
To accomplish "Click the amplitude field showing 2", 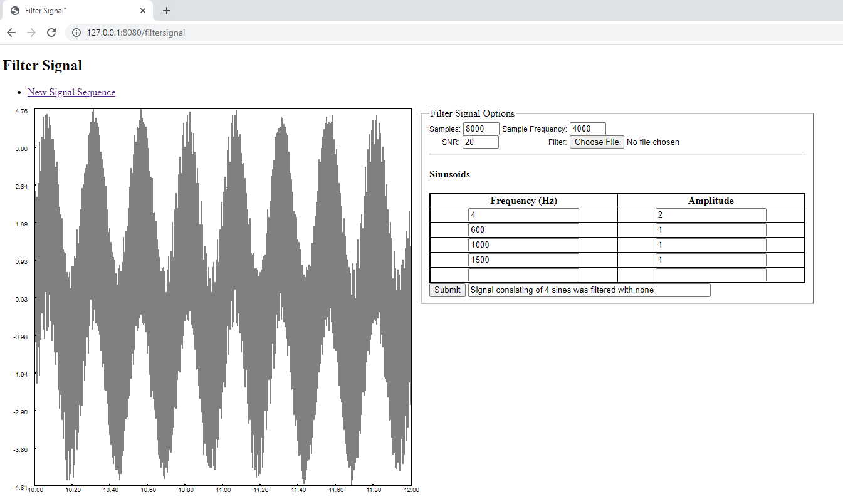I will click(x=711, y=214).
